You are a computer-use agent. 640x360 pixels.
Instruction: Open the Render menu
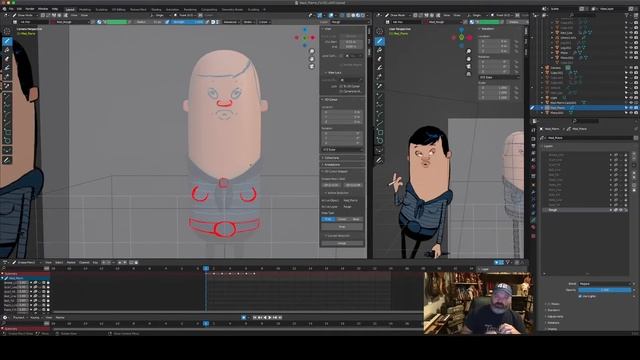pyautogui.click(x=30, y=9)
